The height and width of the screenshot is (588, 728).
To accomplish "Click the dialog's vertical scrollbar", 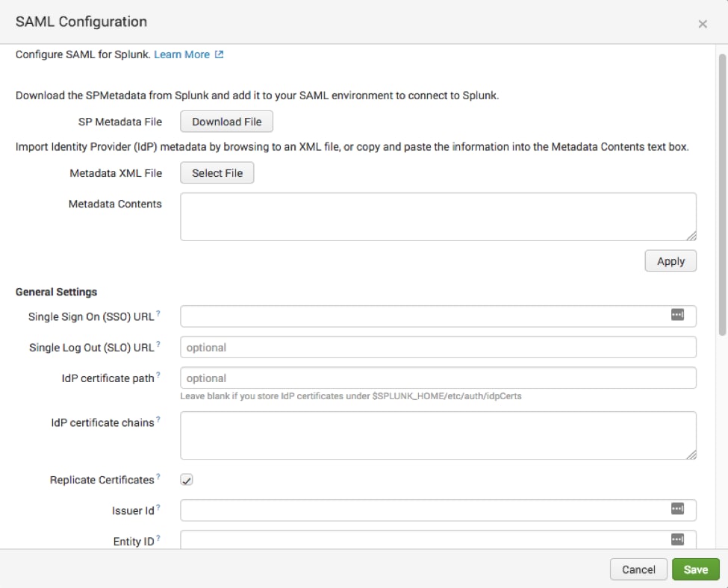I will click(x=722, y=195).
